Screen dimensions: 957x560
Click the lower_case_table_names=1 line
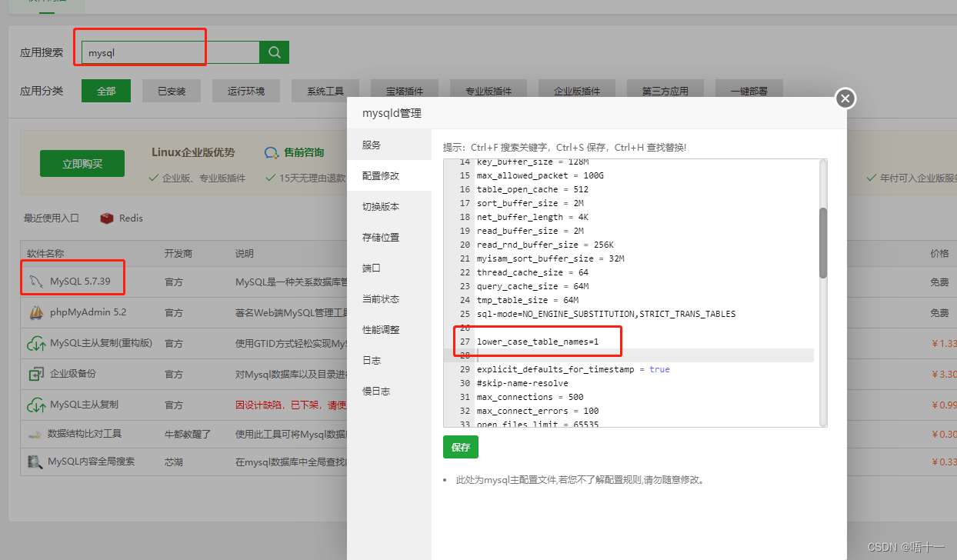[538, 342]
